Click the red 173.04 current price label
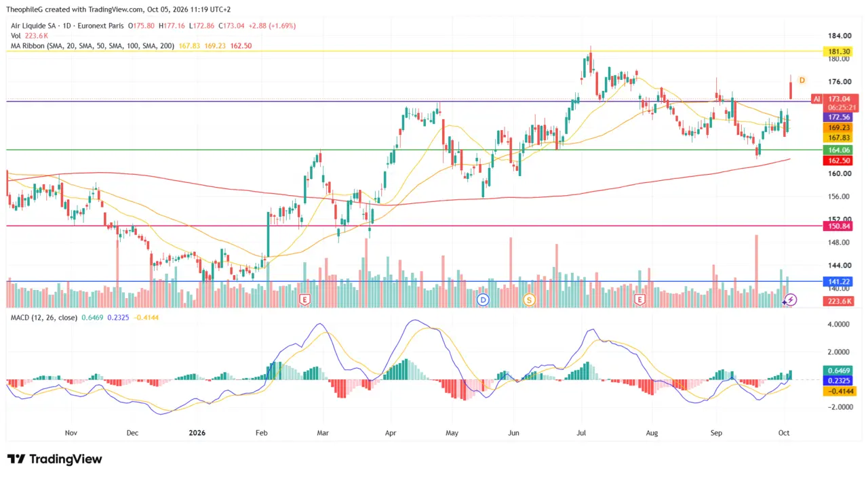Viewport: 868px width, 477px height. 837,99
